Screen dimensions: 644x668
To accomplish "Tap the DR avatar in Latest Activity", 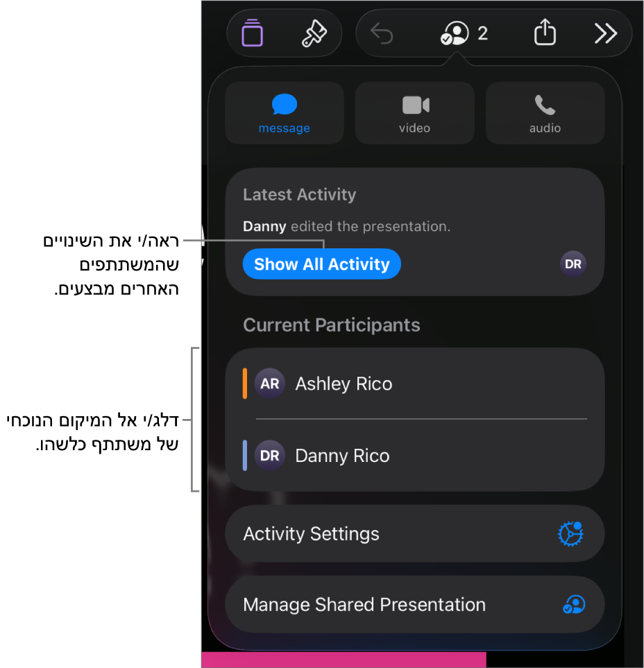I will [x=573, y=264].
